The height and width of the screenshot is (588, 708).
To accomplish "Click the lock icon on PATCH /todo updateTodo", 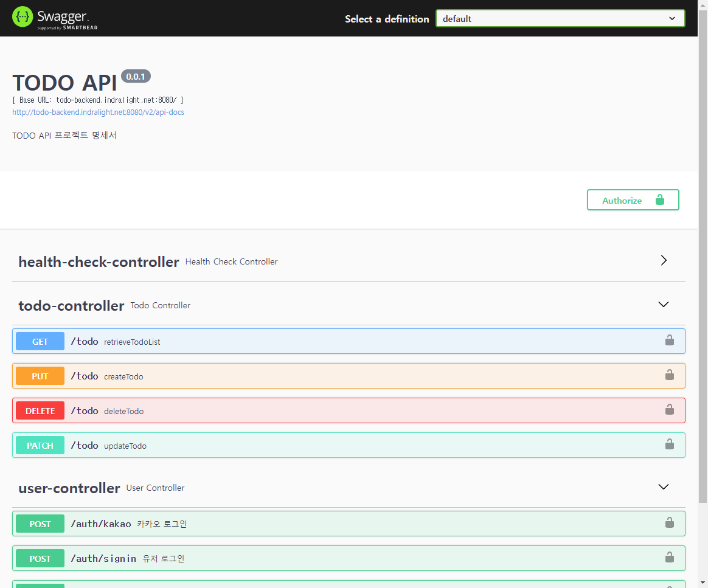I will (x=670, y=444).
